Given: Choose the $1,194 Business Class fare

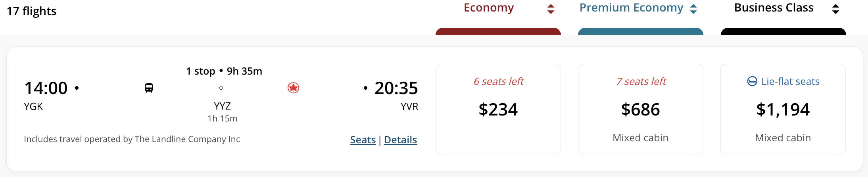Looking at the screenshot, I should [x=783, y=109].
